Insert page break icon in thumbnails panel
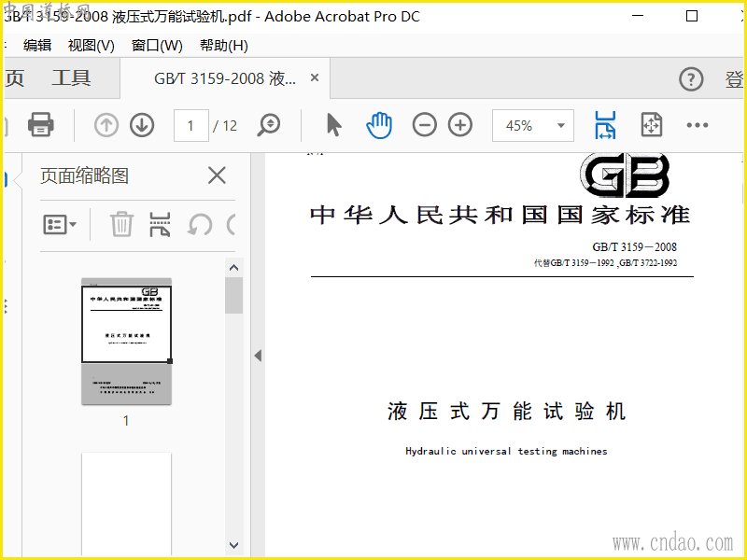Image resolution: width=747 pixels, height=560 pixels. click(x=160, y=224)
